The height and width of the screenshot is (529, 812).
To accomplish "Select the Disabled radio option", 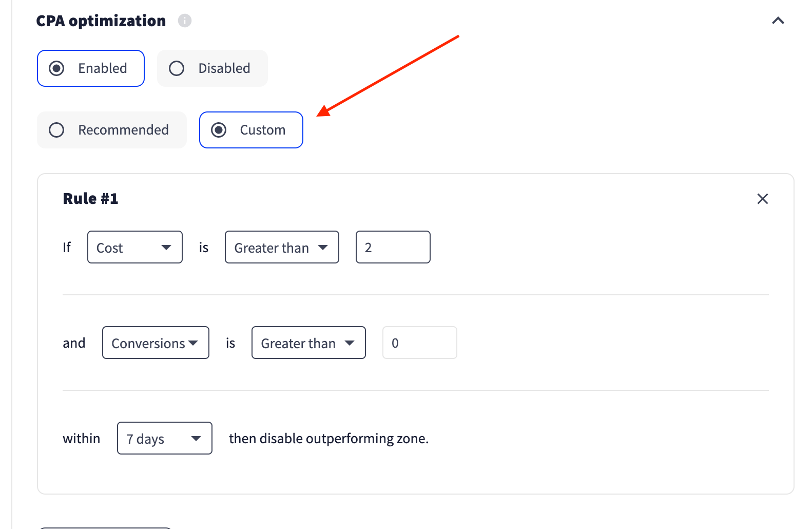I will click(x=212, y=68).
